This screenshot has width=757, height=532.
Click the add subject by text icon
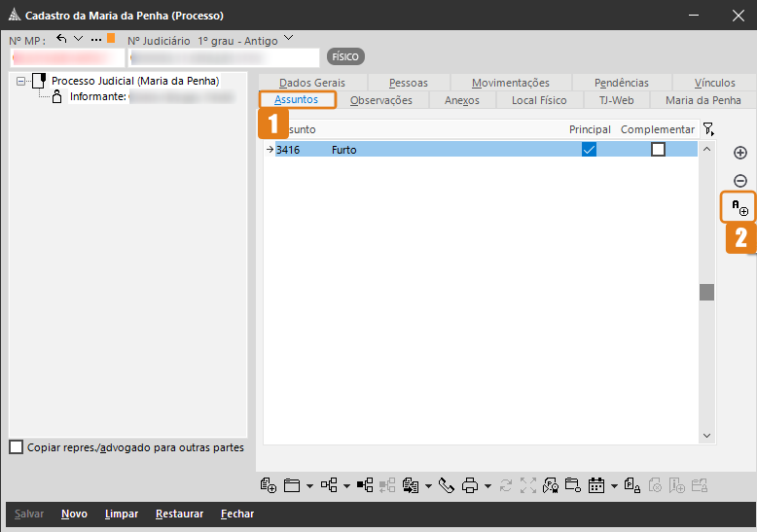[x=739, y=207]
